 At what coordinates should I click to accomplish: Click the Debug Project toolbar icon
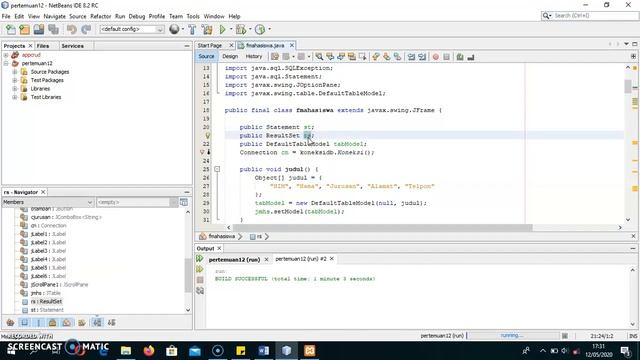[241, 29]
